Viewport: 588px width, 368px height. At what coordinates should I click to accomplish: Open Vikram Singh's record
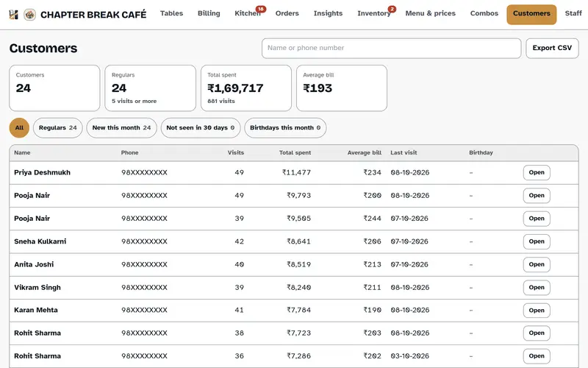pyautogui.click(x=537, y=287)
